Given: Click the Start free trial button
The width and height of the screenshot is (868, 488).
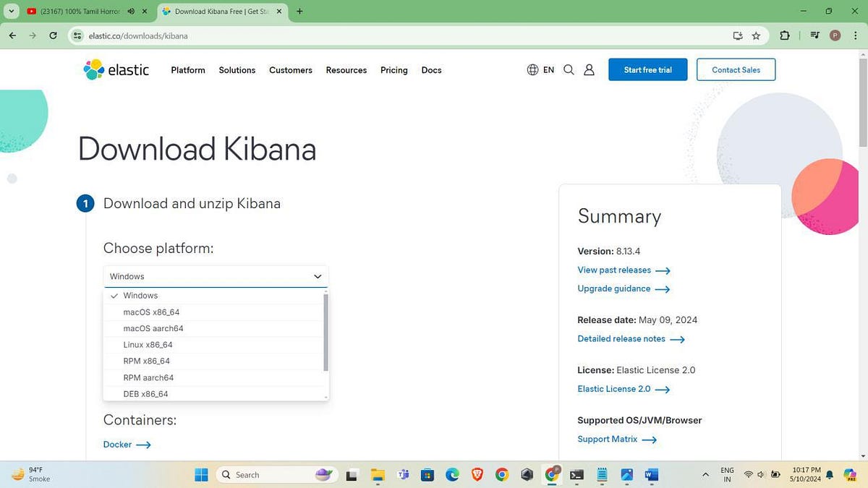Looking at the screenshot, I should (x=647, y=69).
